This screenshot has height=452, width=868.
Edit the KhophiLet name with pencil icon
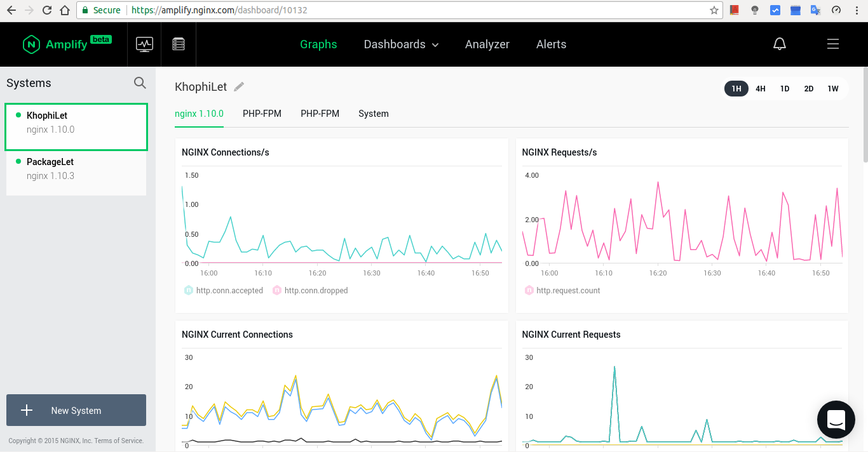click(x=239, y=87)
